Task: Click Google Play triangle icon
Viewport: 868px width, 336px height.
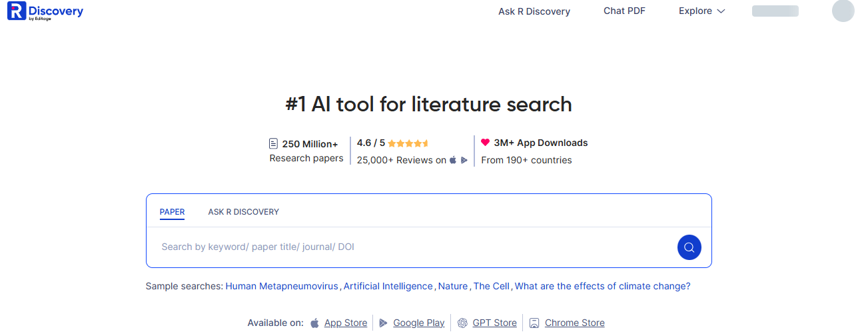Action: pos(384,323)
